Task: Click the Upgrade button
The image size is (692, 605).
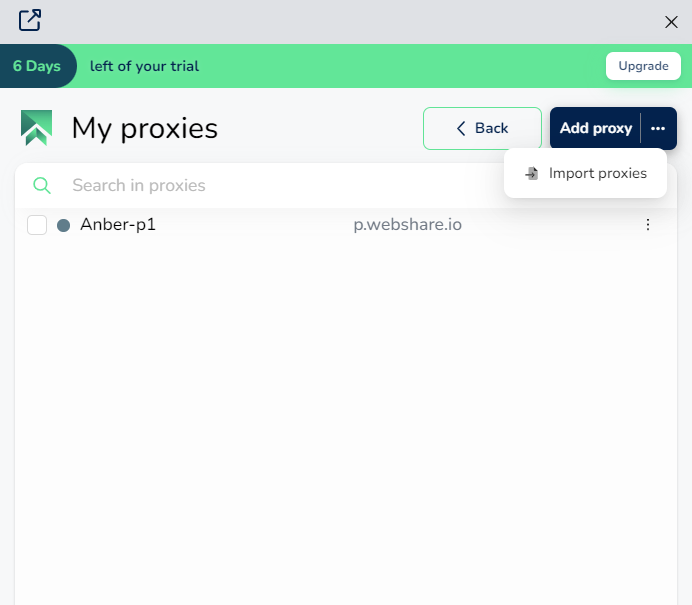Action: (x=643, y=66)
